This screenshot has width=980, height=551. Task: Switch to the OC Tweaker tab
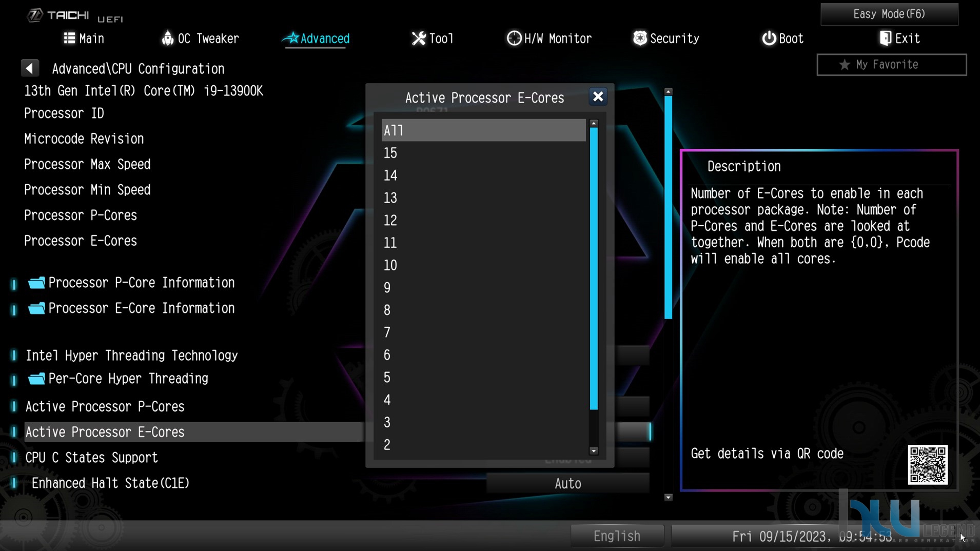[200, 38]
